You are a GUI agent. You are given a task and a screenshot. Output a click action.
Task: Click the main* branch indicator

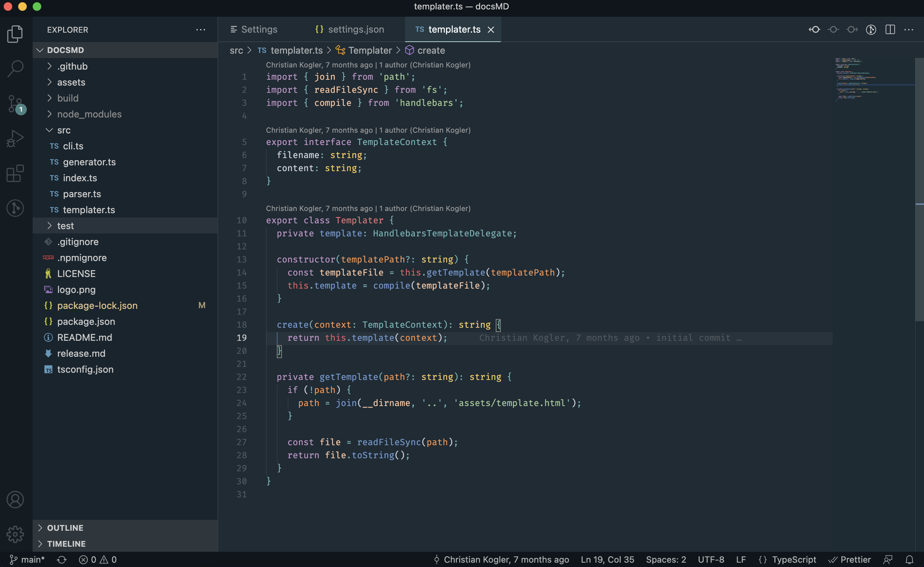[28, 559]
